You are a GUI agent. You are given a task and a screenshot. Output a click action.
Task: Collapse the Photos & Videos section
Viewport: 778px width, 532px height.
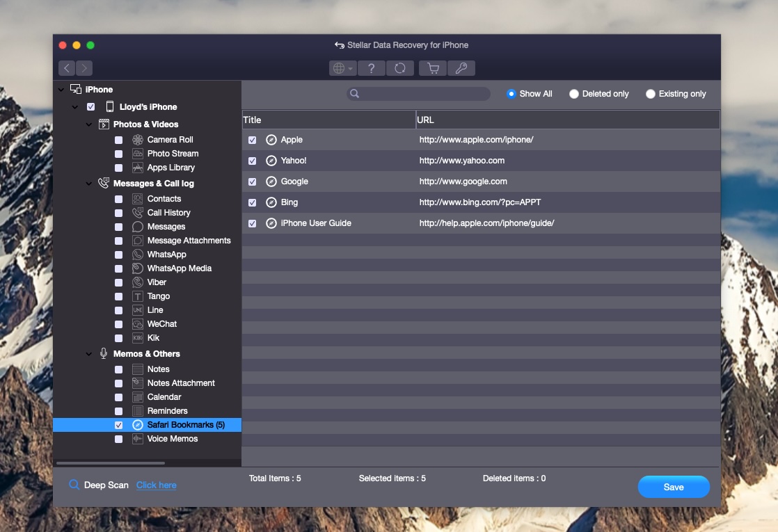tap(89, 124)
